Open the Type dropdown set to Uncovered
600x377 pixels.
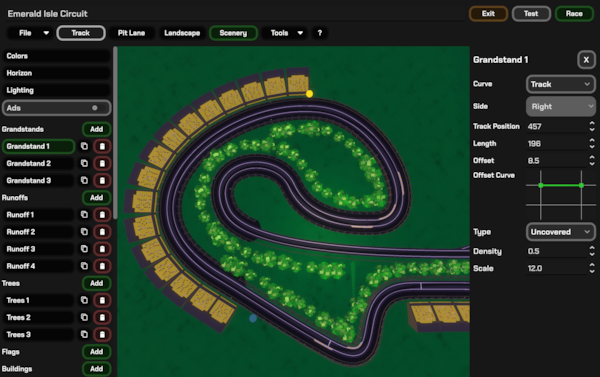click(561, 232)
